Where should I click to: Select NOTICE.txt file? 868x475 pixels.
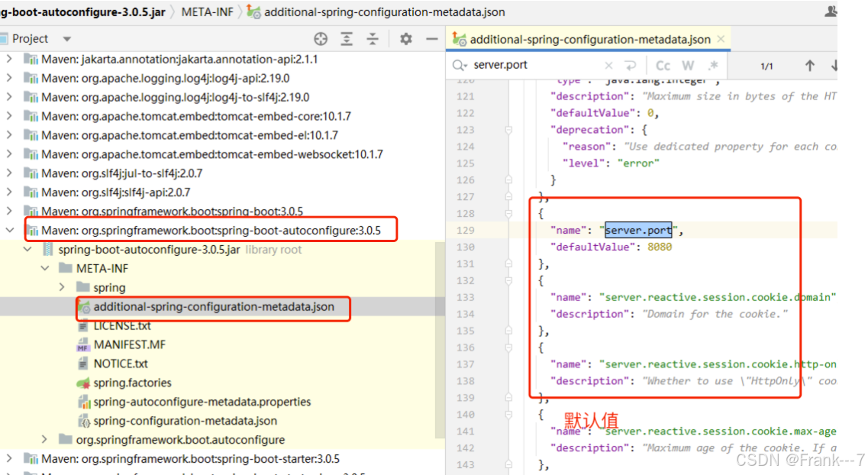point(121,364)
